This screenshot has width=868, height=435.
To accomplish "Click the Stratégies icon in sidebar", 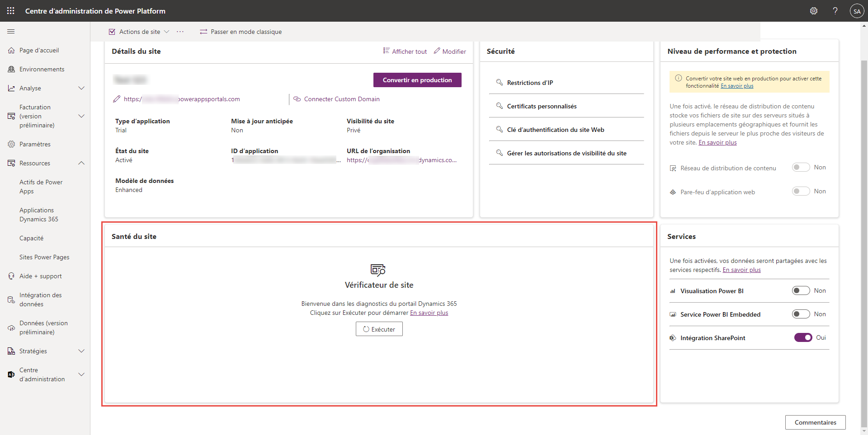I will coord(11,351).
